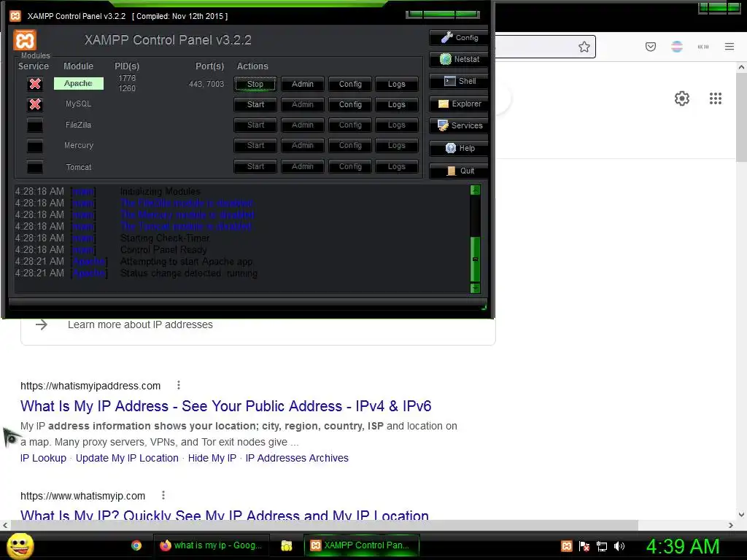The height and width of the screenshot is (560, 747).
Task: Open MySQL Config menu
Action: click(350, 104)
